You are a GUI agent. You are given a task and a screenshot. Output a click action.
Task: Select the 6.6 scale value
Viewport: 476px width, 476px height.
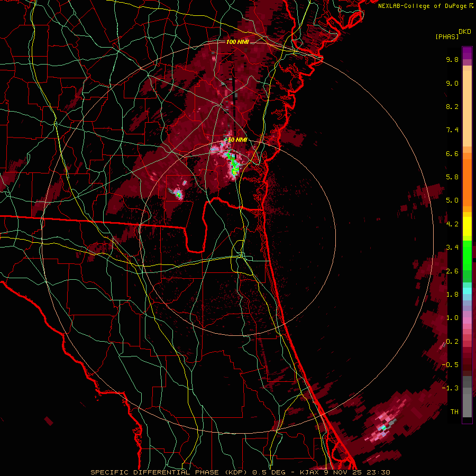click(x=452, y=153)
